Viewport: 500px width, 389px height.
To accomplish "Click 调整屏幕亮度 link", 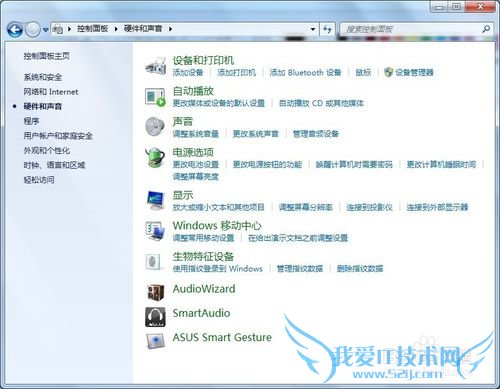I will [x=196, y=176].
